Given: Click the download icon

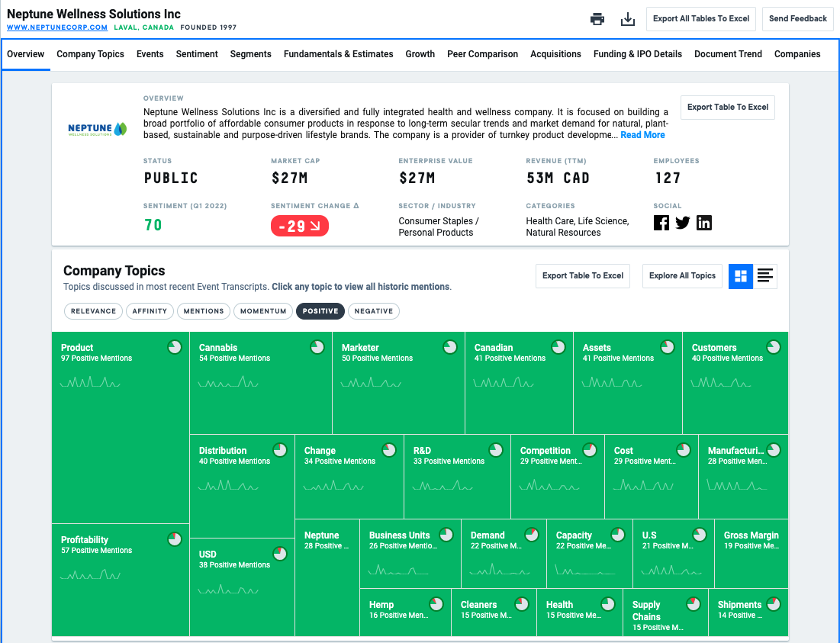Looking at the screenshot, I should coord(627,19).
